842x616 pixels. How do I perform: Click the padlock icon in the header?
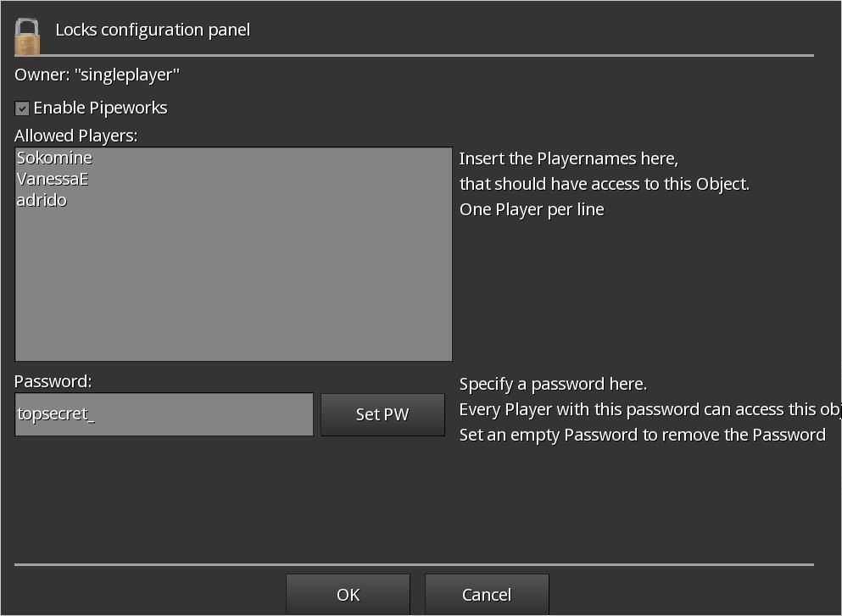(x=27, y=36)
